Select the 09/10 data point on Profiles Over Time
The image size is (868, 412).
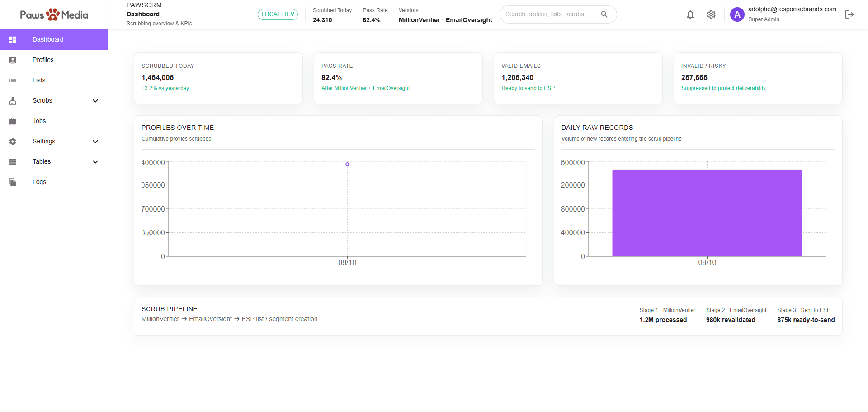click(347, 164)
